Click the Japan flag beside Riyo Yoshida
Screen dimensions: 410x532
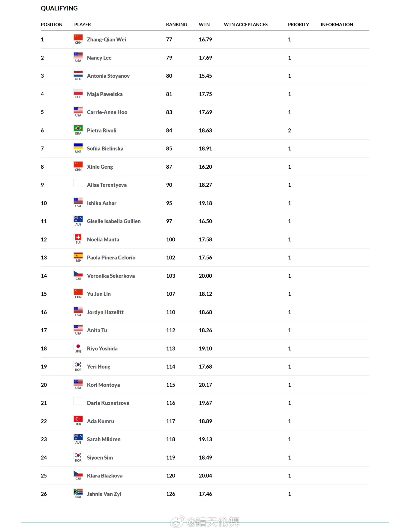[x=78, y=346]
